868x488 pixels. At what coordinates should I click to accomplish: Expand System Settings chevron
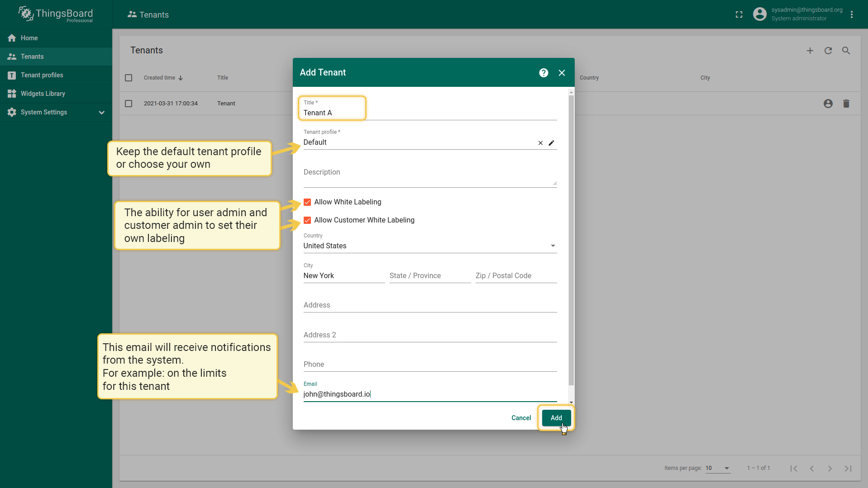click(102, 113)
